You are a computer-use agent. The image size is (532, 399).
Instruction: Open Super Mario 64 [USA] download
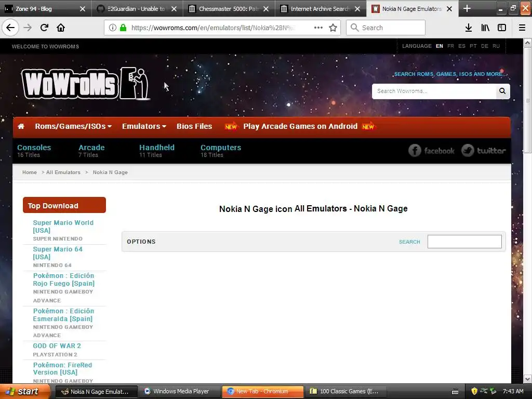58,253
